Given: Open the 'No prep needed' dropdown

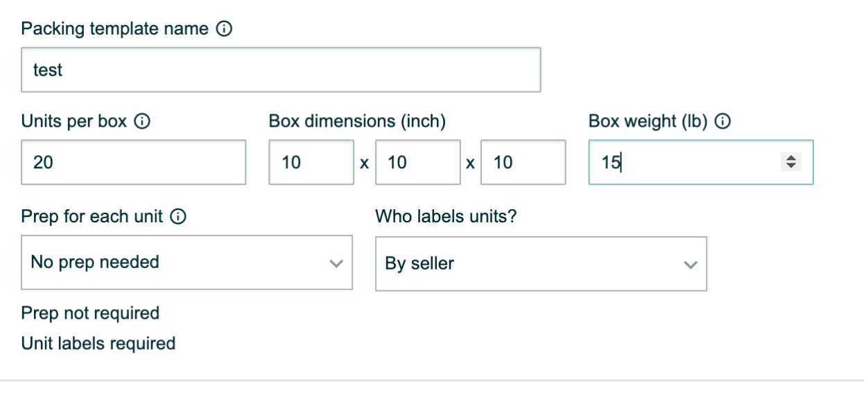Looking at the screenshot, I should [x=186, y=263].
